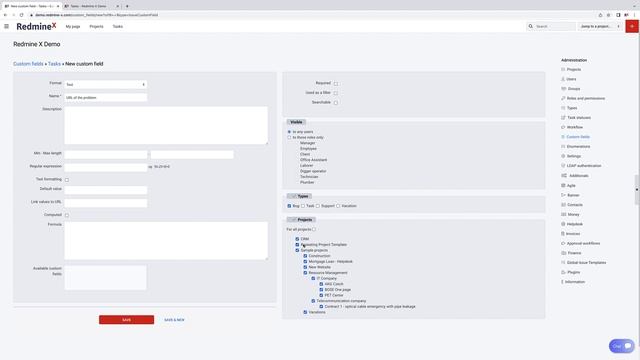
Task: Tick the For all projects checkbox
Action: click(314, 229)
